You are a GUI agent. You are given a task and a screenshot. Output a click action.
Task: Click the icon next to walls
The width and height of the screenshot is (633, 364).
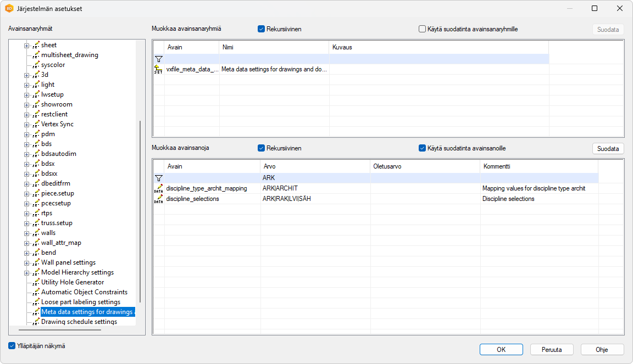coord(36,233)
